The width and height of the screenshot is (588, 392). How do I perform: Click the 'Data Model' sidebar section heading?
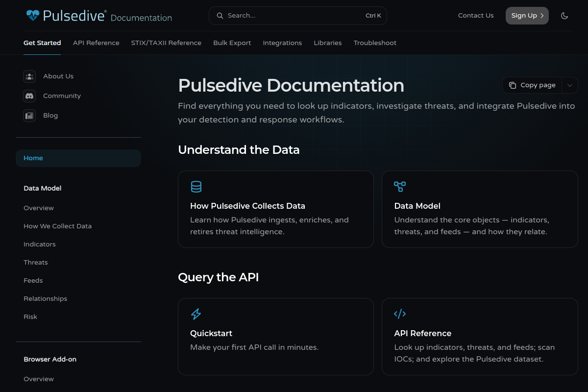(x=43, y=188)
